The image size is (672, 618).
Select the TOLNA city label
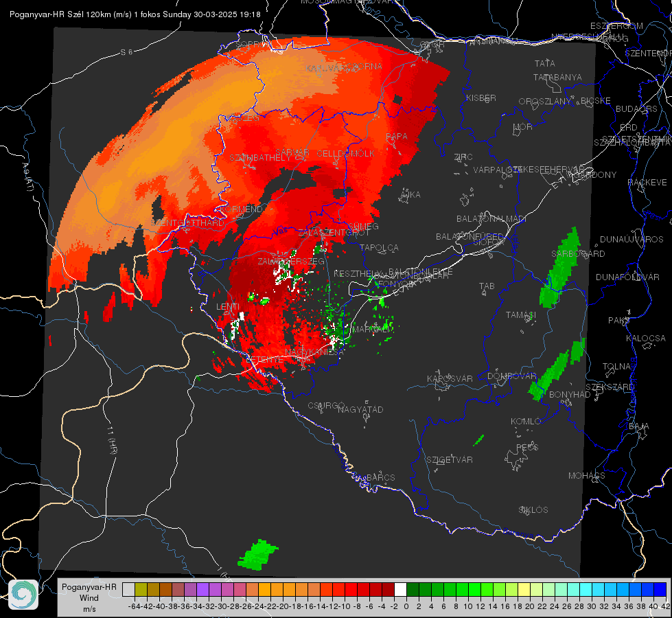pos(616,366)
